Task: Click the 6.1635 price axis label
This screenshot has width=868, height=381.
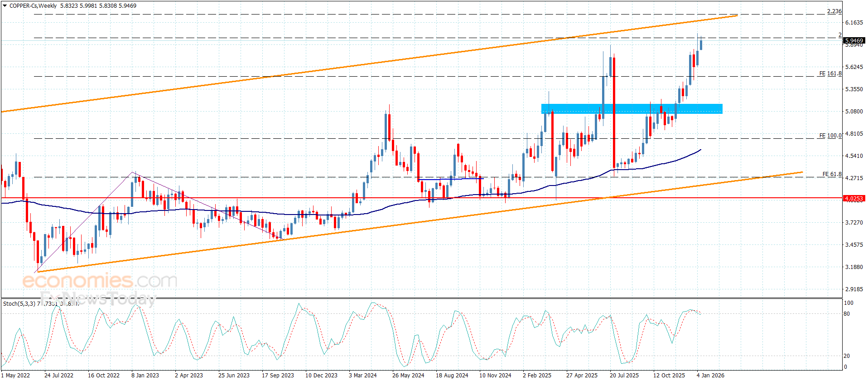Action: click(x=854, y=23)
